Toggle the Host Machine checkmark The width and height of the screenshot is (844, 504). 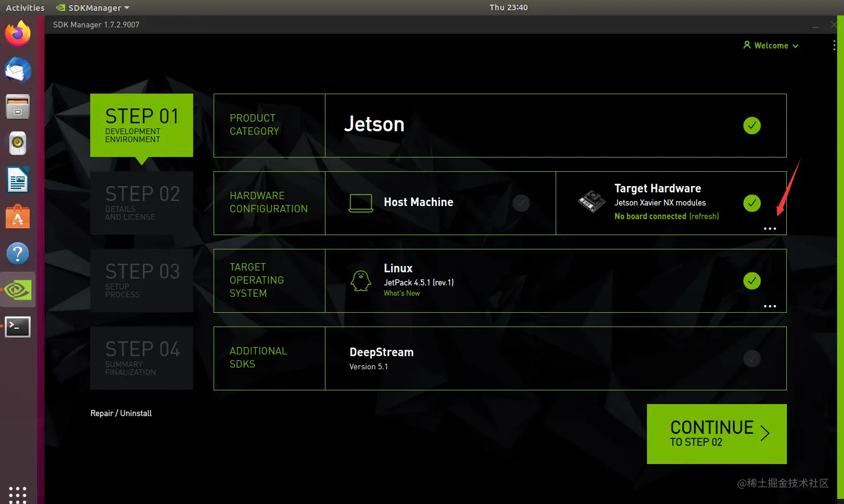[x=521, y=203]
